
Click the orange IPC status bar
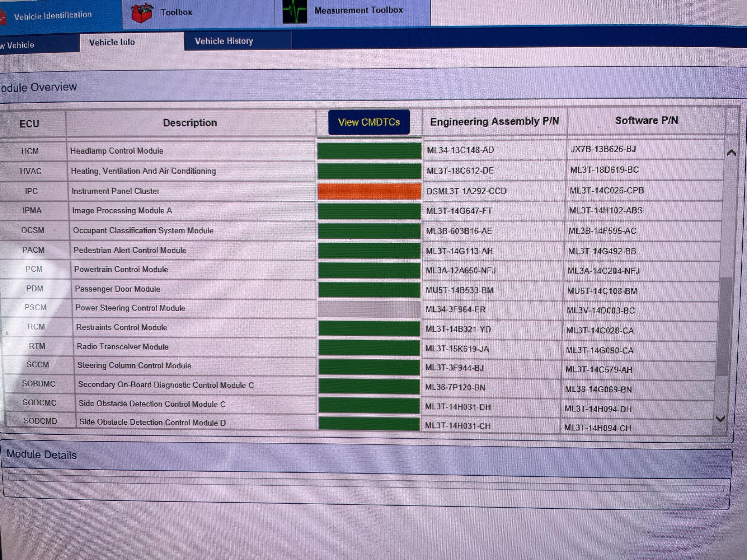[x=369, y=191]
